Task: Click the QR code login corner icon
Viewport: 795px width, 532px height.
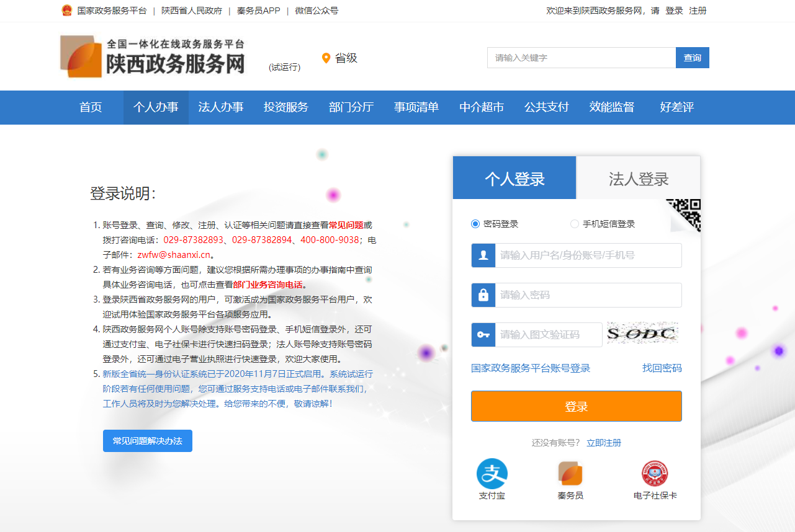Action: [686, 214]
